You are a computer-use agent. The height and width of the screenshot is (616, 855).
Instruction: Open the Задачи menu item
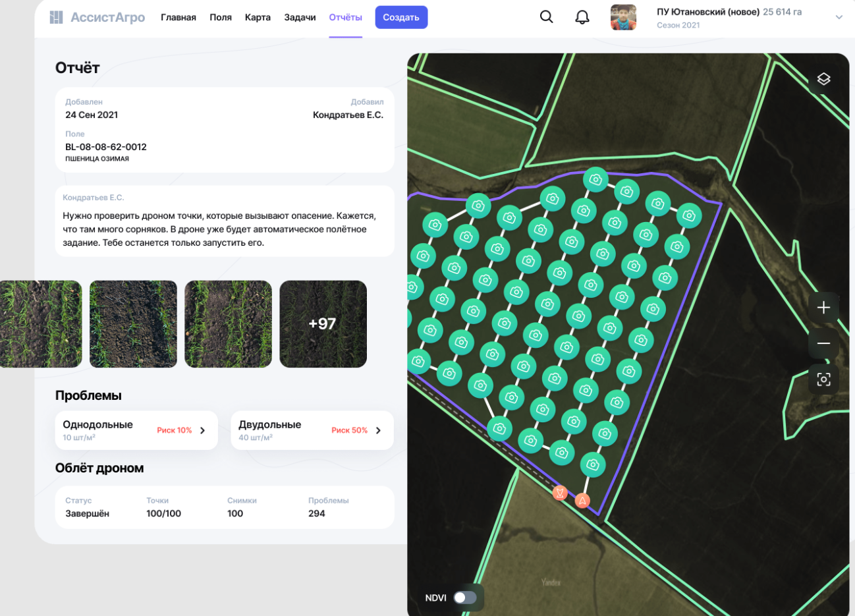(300, 17)
